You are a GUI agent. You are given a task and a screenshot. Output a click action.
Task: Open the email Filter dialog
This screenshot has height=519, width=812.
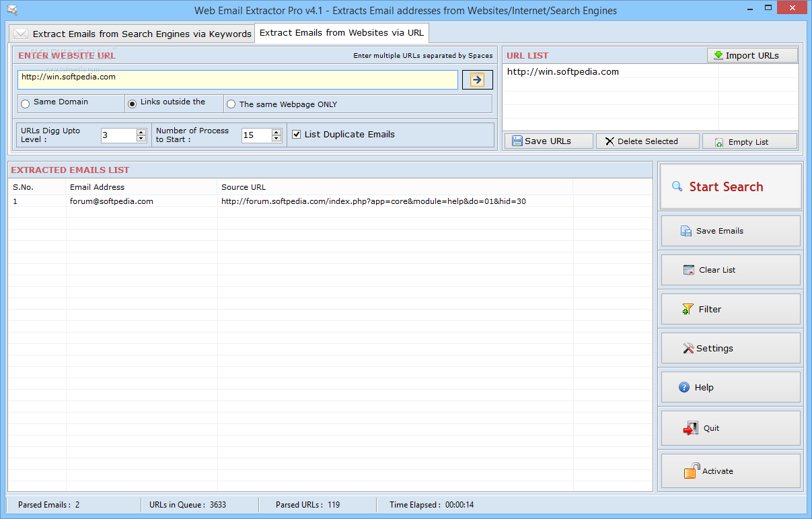coord(731,309)
